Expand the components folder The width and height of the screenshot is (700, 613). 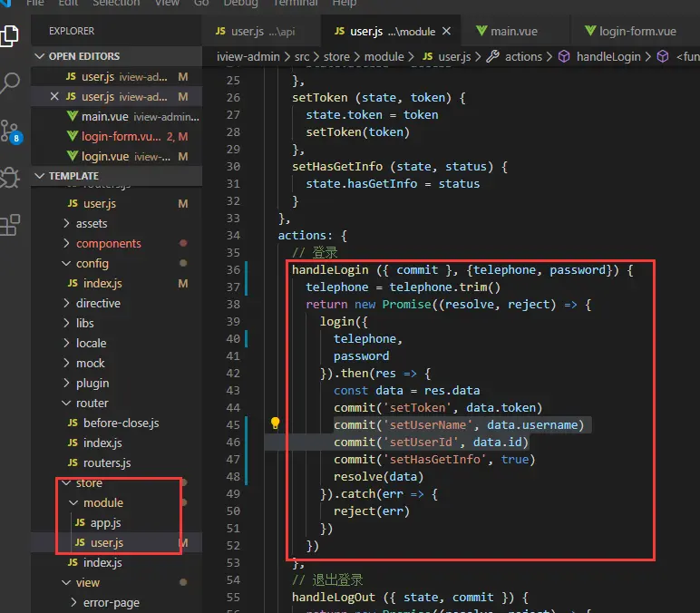click(x=117, y=243)
